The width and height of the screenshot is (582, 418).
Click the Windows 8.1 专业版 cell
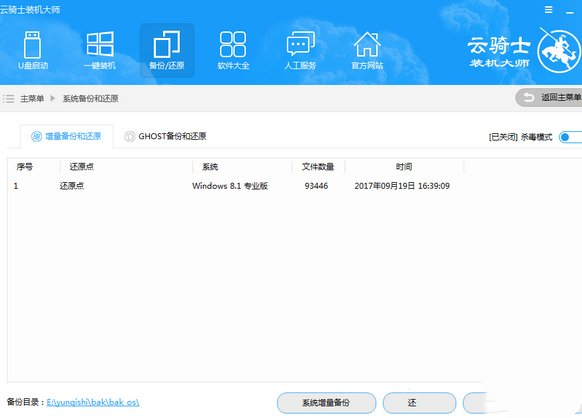pos(230,186)
